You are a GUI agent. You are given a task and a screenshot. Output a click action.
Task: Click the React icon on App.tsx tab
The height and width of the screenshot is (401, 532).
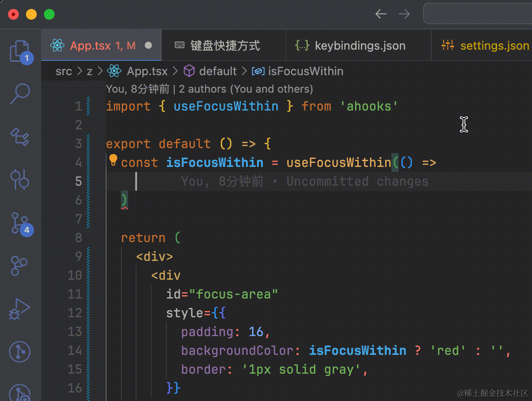pos(57,45)
